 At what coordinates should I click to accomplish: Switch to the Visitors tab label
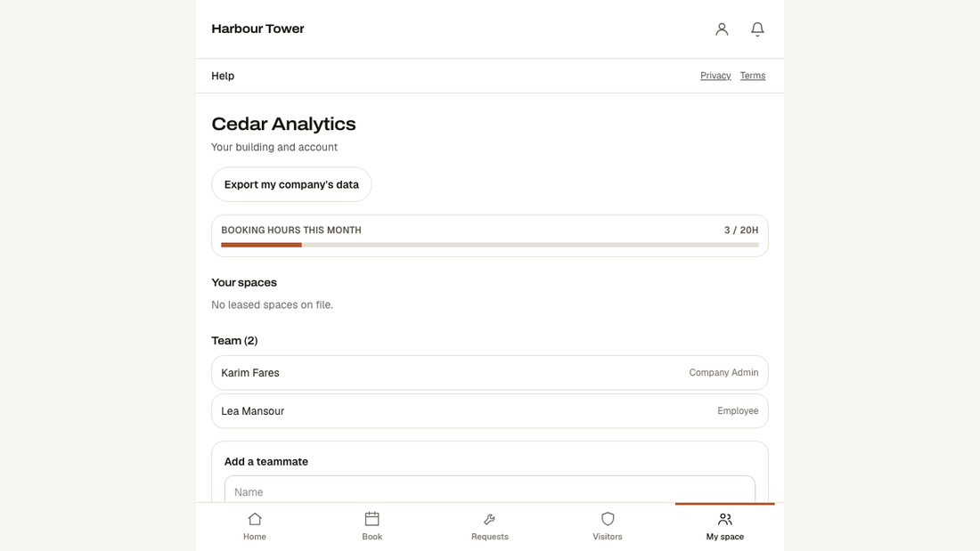(608, 537)
